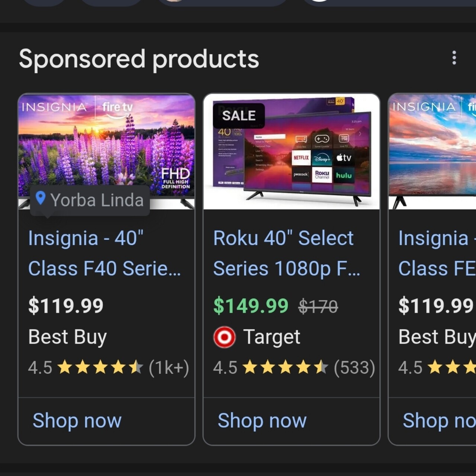Click the SALE badge on Roku TV
Image resolution: width=476 pixels, height=476 pixels.
239,116
